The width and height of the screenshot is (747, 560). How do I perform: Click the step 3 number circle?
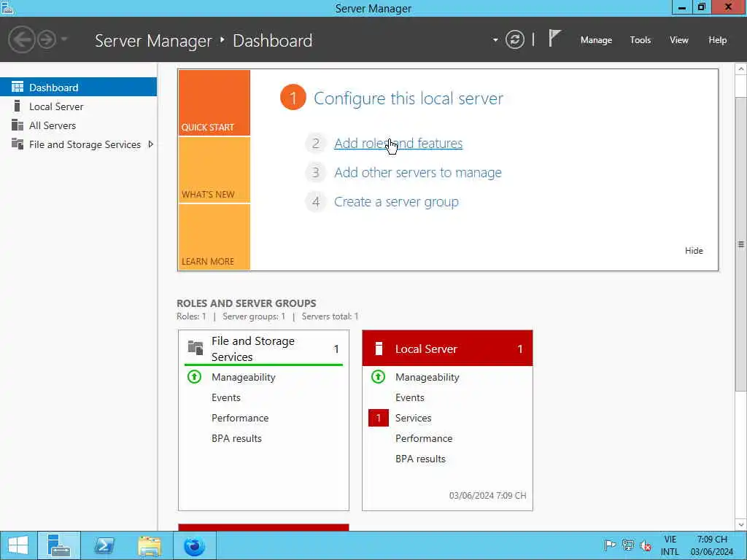point(315,172)
